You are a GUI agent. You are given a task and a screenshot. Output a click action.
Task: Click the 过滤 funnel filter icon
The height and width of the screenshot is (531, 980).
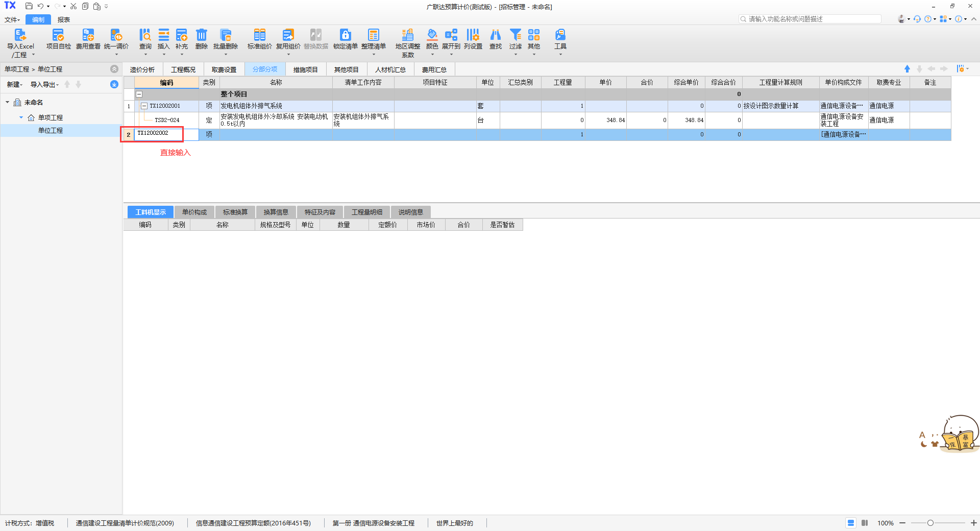coord(516,36)
